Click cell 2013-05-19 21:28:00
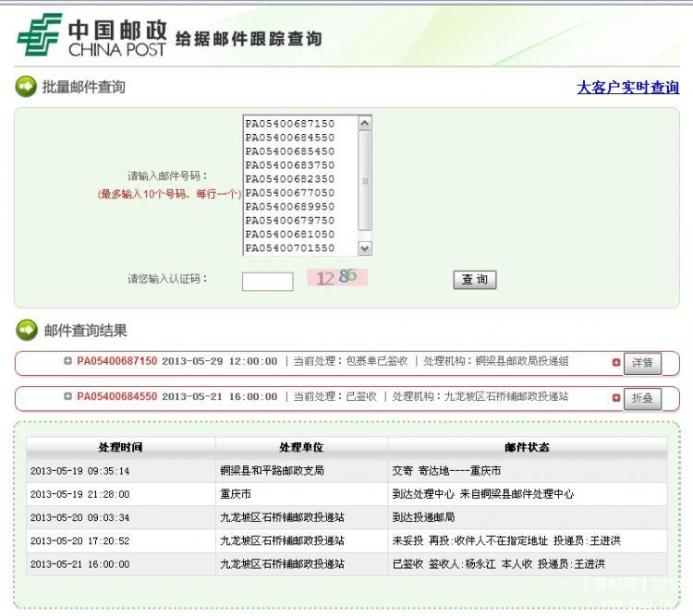693x616 pixels. click(x=121, y=494)
